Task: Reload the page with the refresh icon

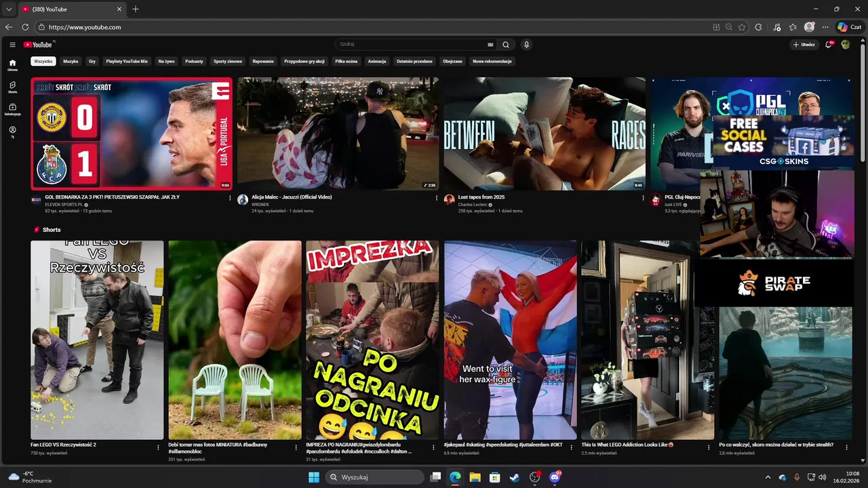Action: pyautogui.click(x=25, y=27)
